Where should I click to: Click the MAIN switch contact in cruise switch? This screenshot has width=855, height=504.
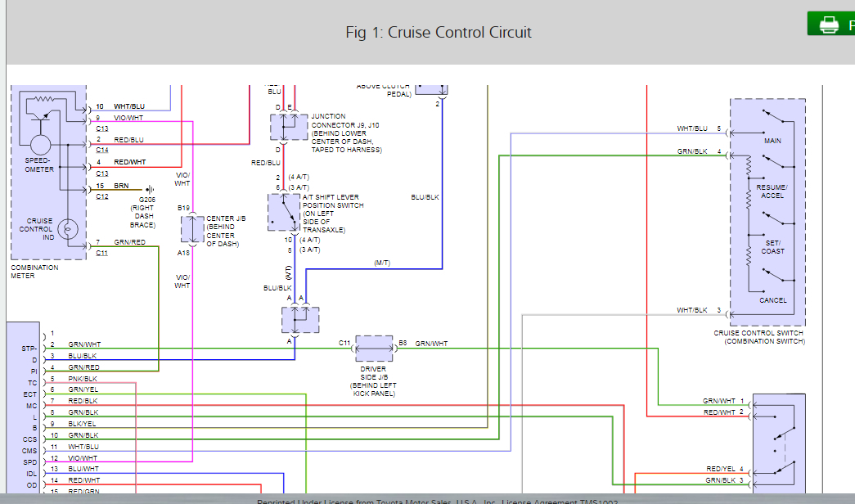click(772, 119)
